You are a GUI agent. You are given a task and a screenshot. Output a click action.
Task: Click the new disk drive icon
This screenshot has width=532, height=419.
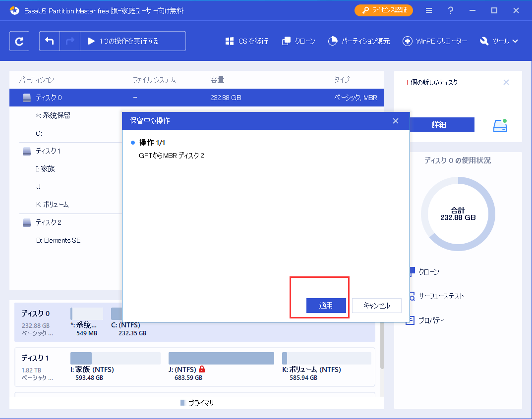tap(500, 125)
